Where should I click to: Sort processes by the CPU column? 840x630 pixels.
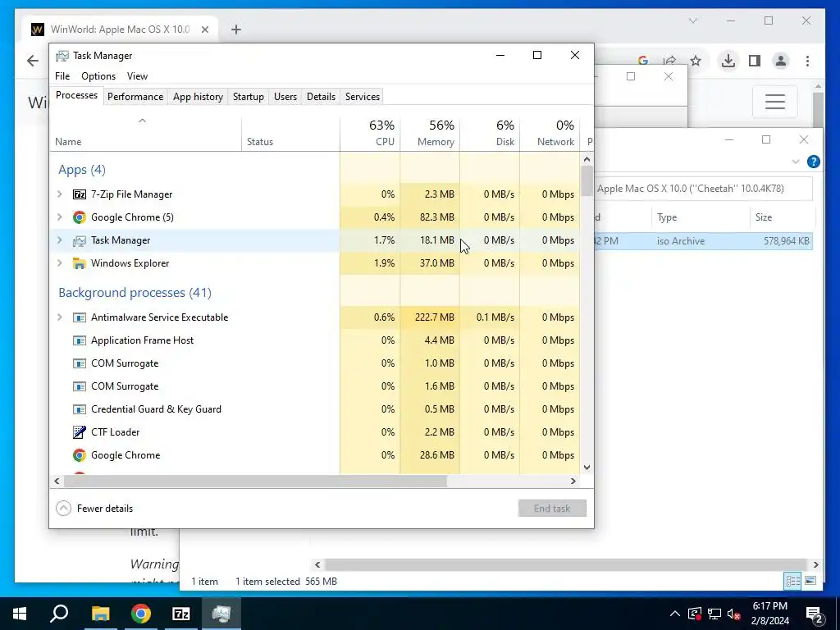(x=370, y=133)
